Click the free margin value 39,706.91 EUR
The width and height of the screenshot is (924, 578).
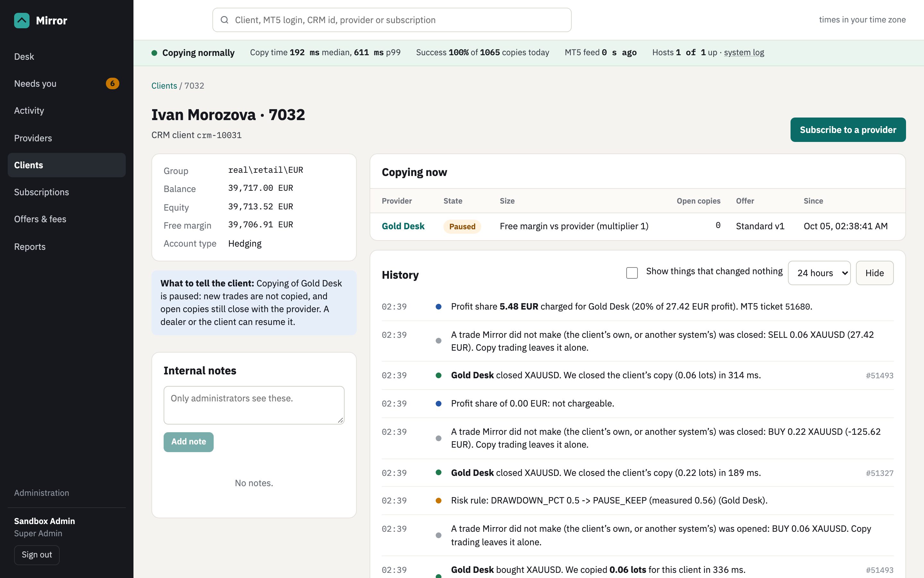[x=261, y=224]
